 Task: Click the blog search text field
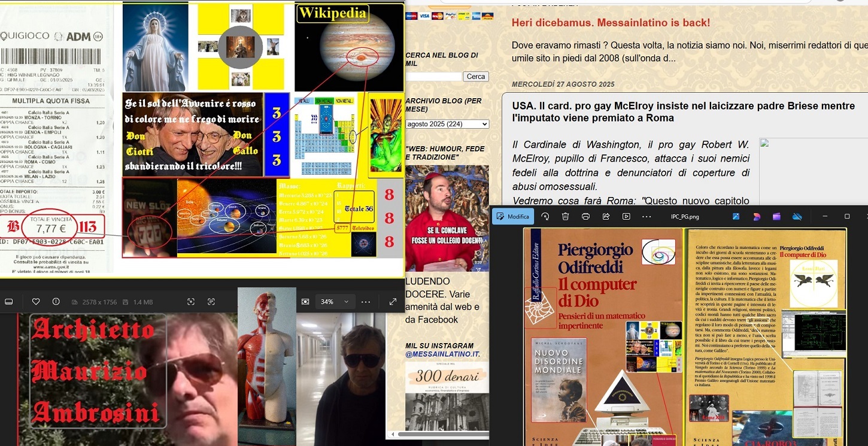[433, 77]
